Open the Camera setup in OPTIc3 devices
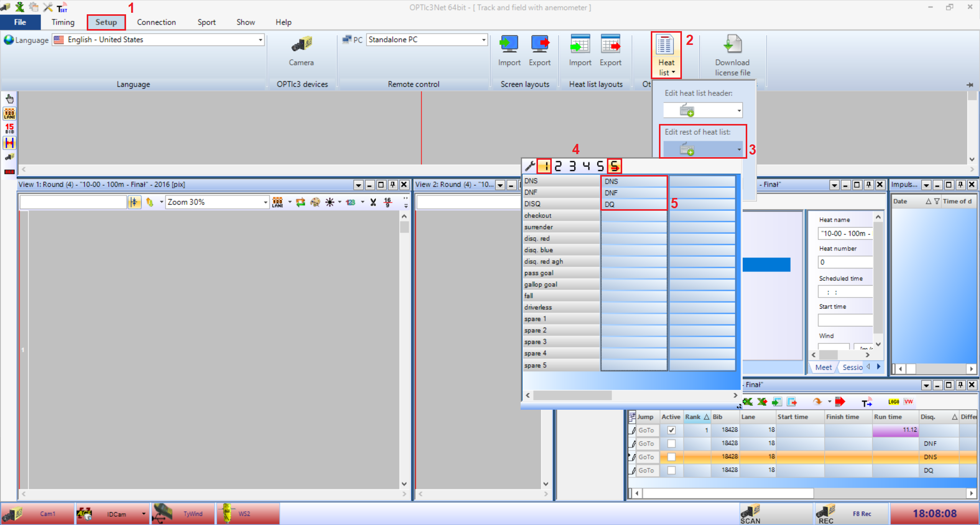980x525 pixels. tap(301, 51)
